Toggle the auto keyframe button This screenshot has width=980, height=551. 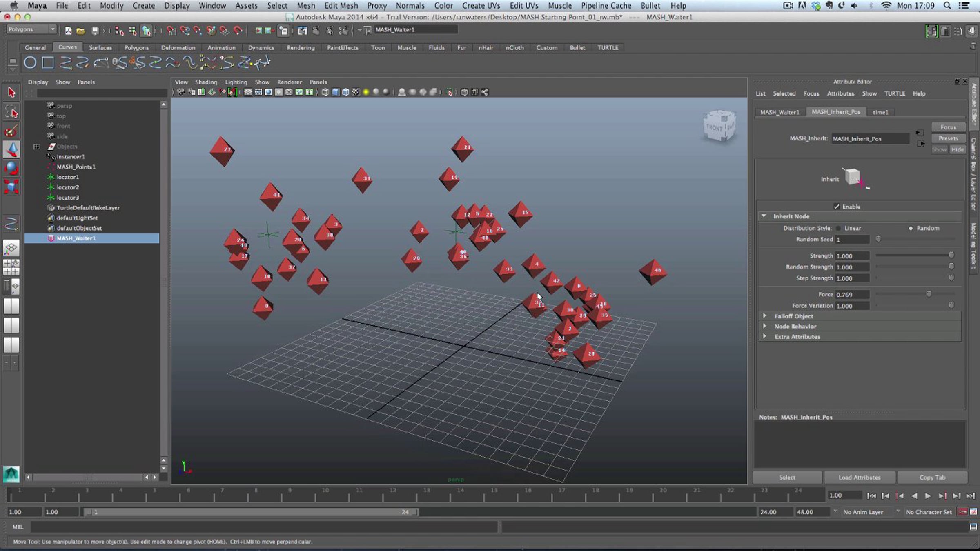tap(962, 512)
